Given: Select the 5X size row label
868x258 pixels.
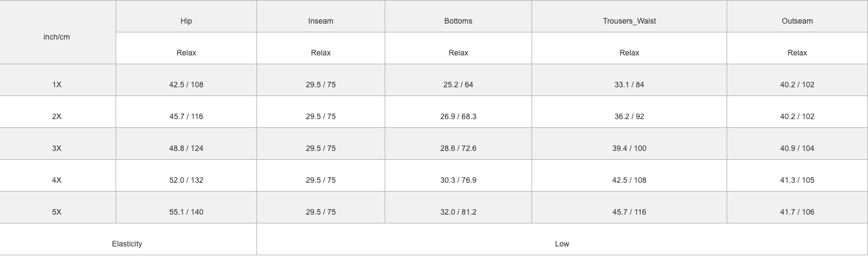Looking at the screenshot, I should (x=57, y=212).
